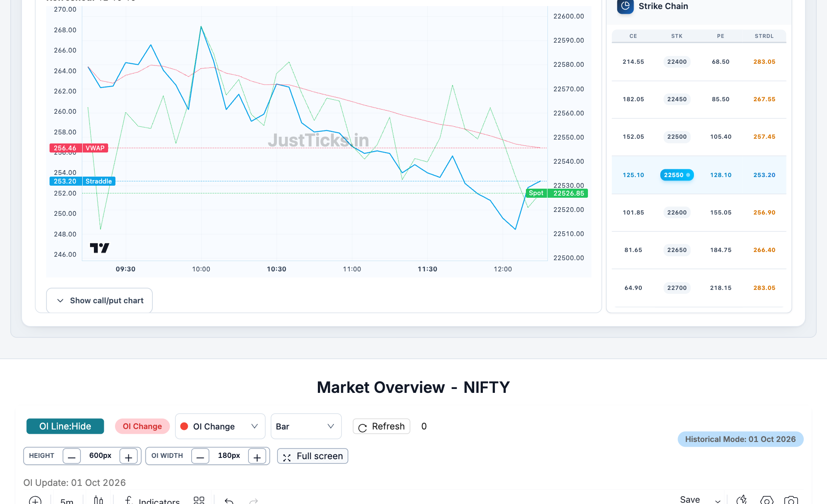Select the highlighted 22550 strike pill
The image size is (827, 504).
677,175
